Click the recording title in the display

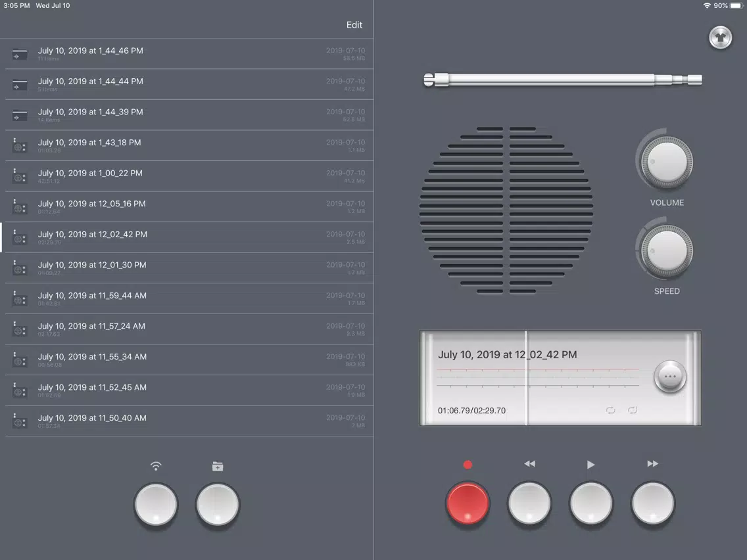click(508, 355)
